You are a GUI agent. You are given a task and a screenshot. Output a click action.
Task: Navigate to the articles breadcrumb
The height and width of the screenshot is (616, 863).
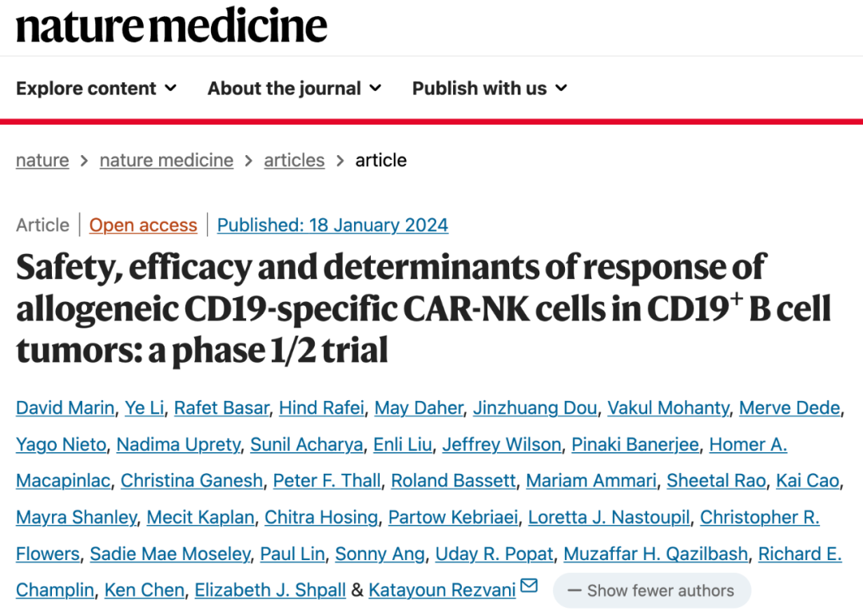pos(294,161)
